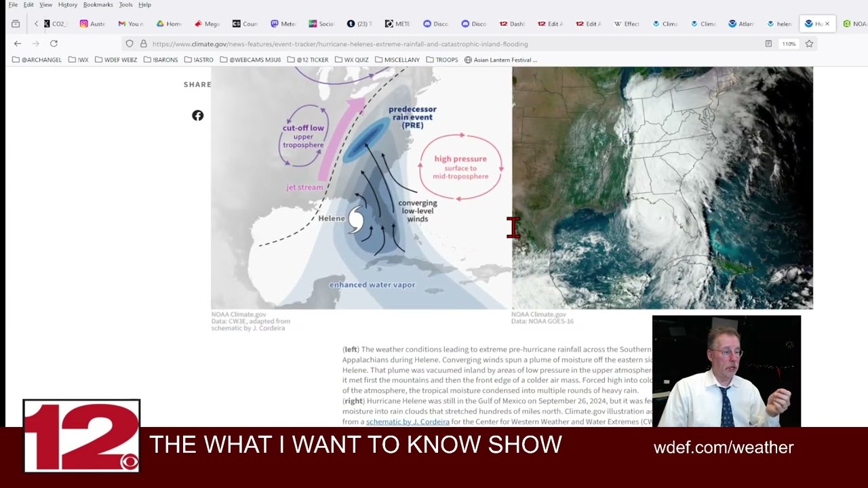Open the !ASTRO bookmarks folder

click(x=199, y=60)
